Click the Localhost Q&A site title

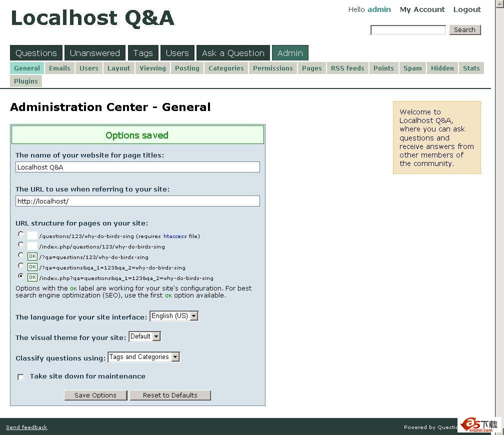[92, 18]
